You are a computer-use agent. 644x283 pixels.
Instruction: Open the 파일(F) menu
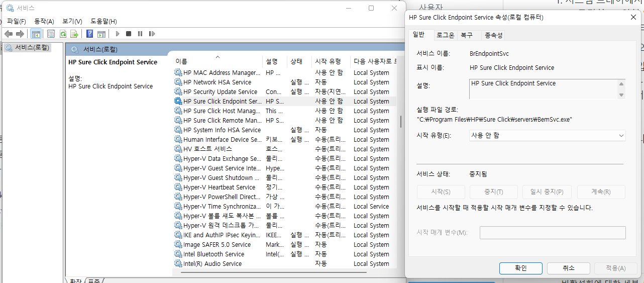17,21
